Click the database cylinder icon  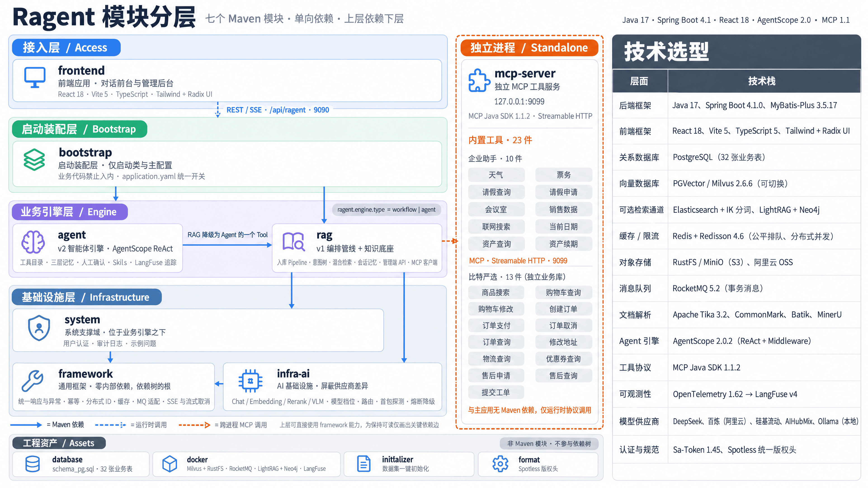point(33,464)
